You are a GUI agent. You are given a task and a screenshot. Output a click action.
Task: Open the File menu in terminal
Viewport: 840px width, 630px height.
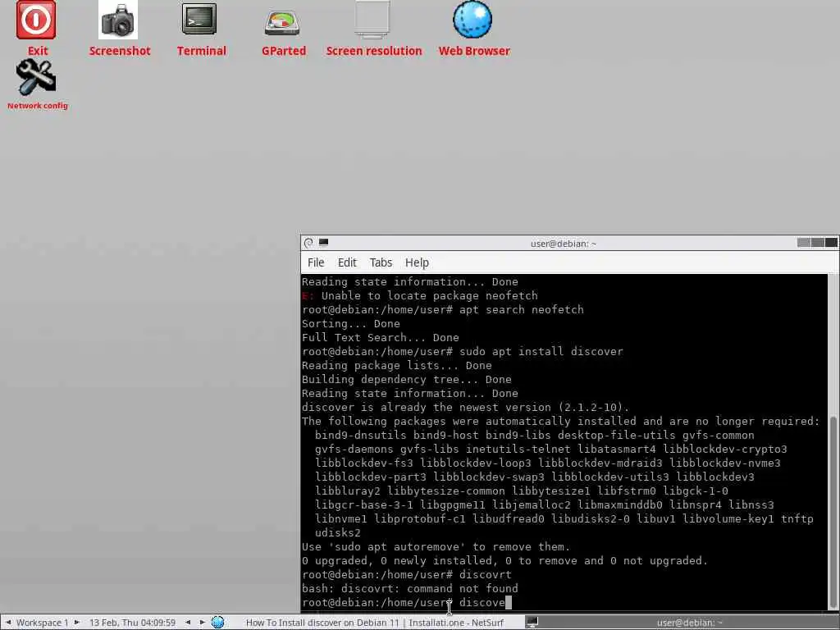[x=316, y=262]
